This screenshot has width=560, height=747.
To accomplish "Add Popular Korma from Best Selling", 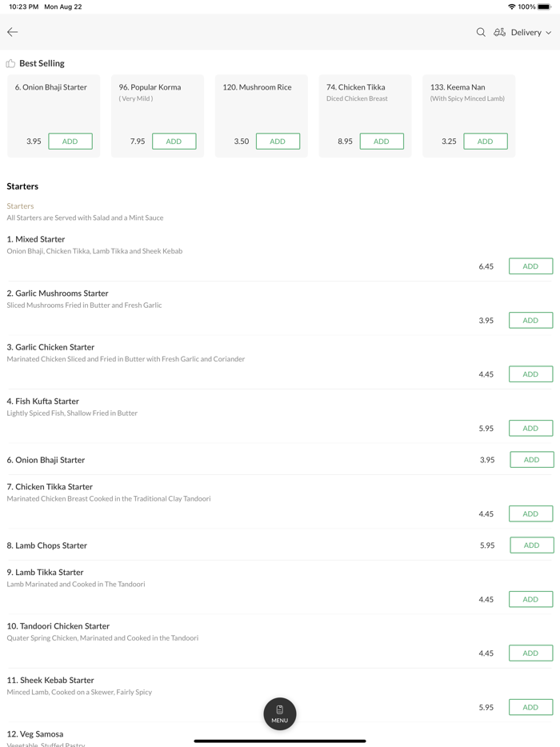I will pyautogui.click(x=174, y=142).
